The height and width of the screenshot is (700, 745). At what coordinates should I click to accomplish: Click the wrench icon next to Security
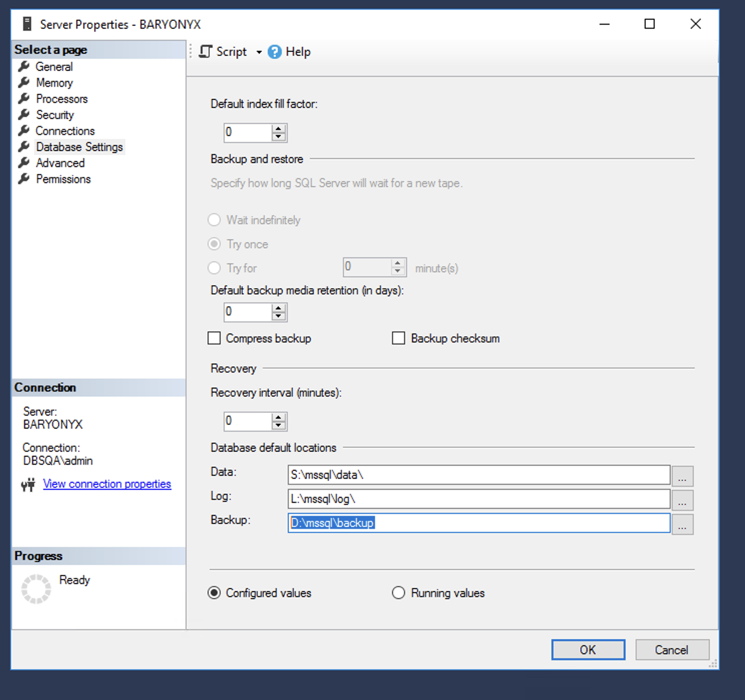(x=24, y=114)
